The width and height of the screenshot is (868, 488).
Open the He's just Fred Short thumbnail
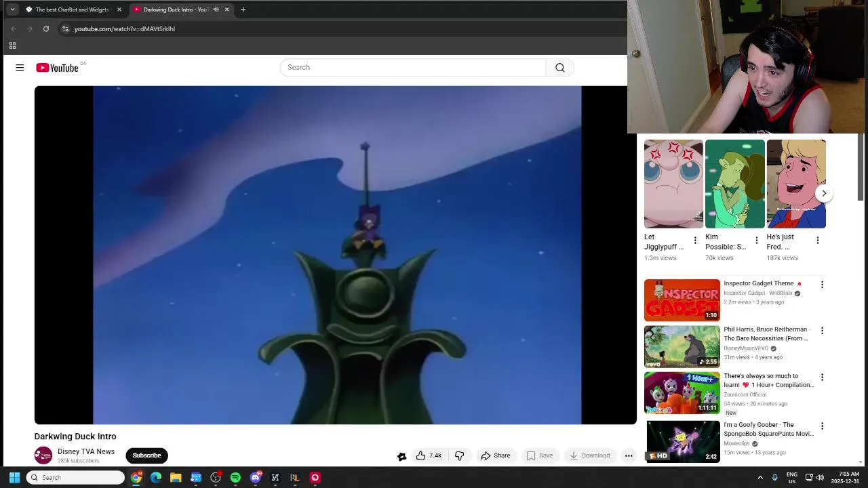pos(796,184)
